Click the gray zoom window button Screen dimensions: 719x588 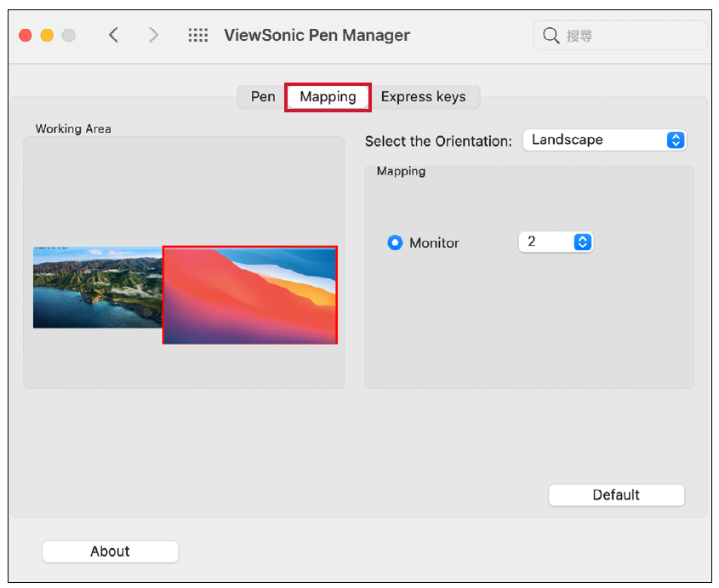(x=69, y=35)
